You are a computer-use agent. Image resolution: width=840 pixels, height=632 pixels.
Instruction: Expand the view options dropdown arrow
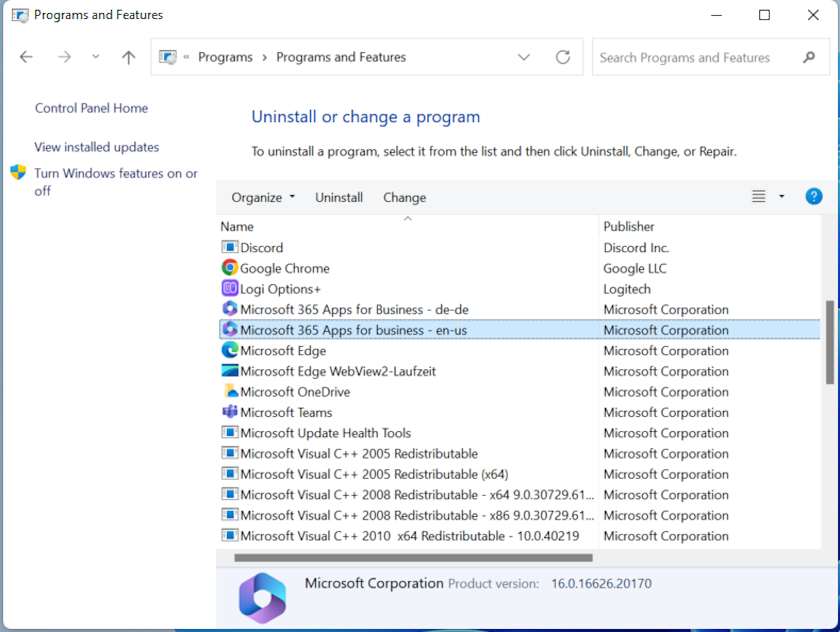(781, 197)
